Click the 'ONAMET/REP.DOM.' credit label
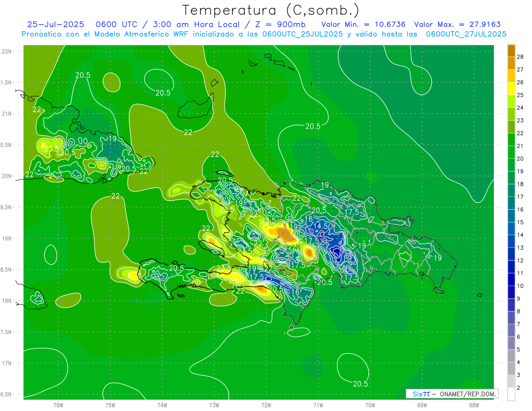The height and width of the screenshot is (411, 532). pyautogui.click(x=467, y=394)
